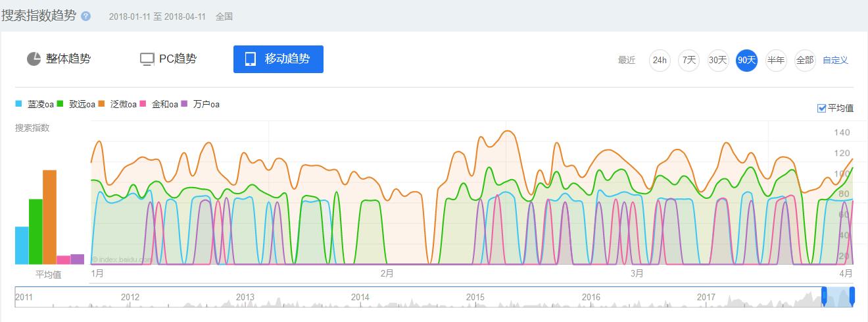
Task: Select the 半年 time range
Action: tap(776, 60)
